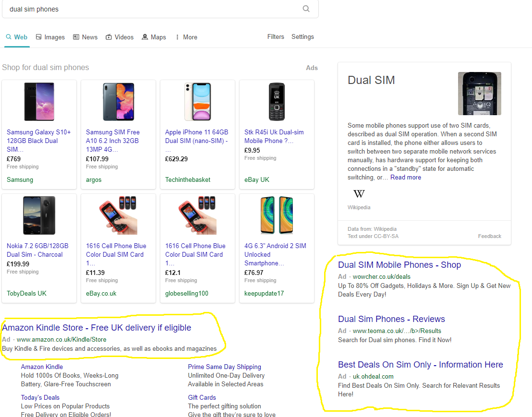Focus the search box with 'dual sim phones'
The image size is (532, 417).
tap(160, 9)
